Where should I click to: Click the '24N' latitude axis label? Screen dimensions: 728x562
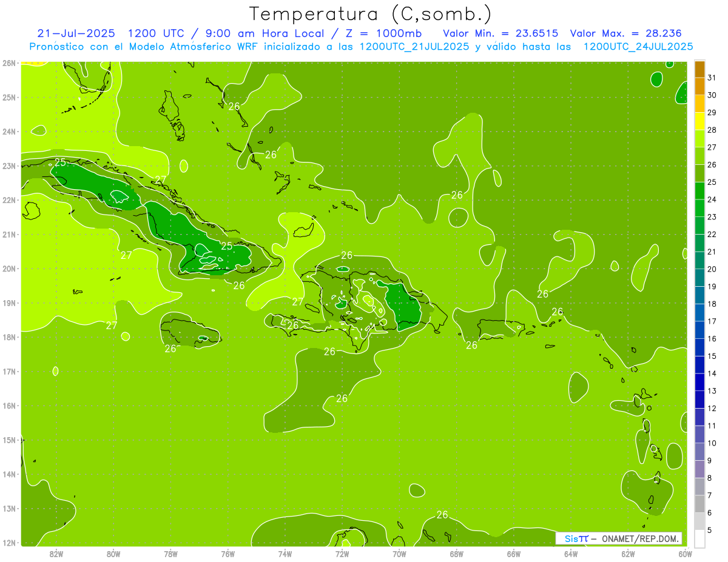point(8,132)
